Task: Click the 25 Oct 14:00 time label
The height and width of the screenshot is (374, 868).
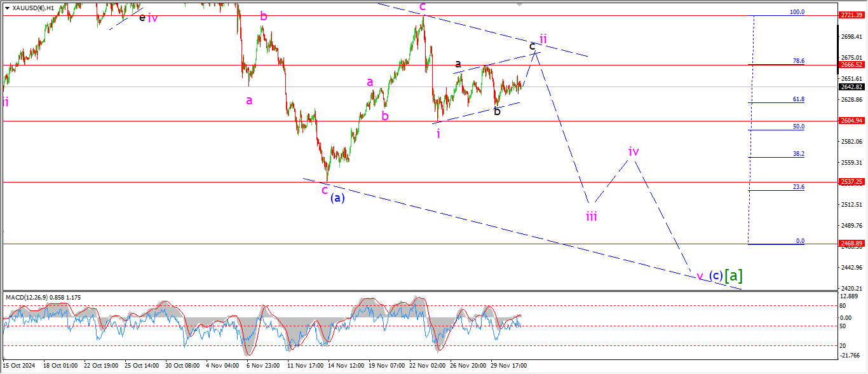Action: 141,366
